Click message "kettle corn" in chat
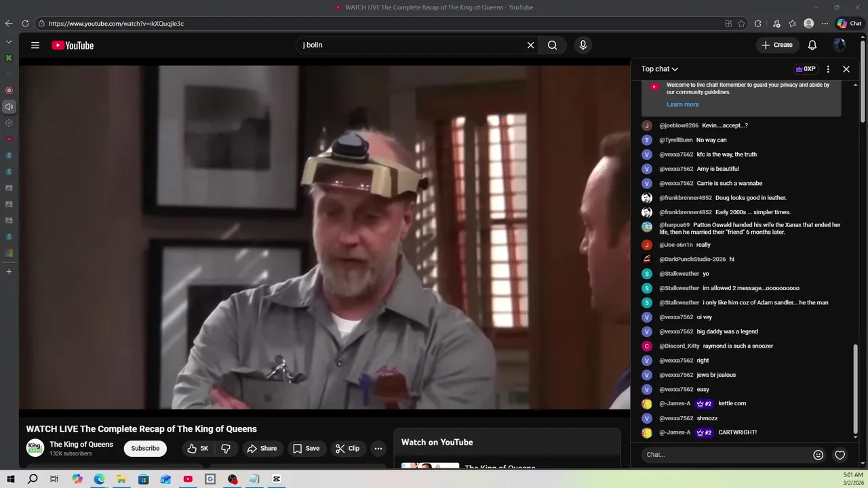Image resolution: width=868 pixels, height=488 pixels. click(x=732, y=403)
